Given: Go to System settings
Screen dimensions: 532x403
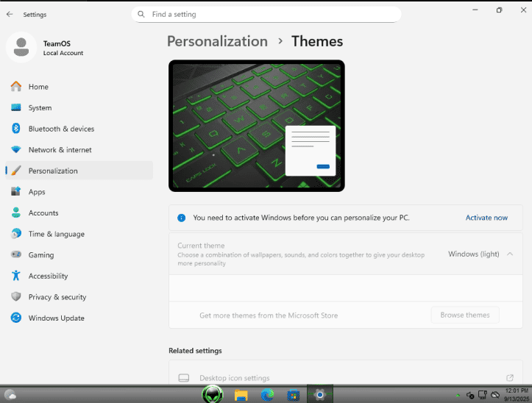Looking at the screenshot, I should coord(79,107).
